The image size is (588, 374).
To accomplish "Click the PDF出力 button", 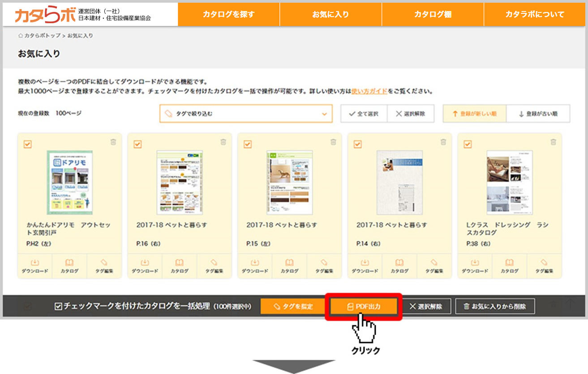I will coord(364,306).
